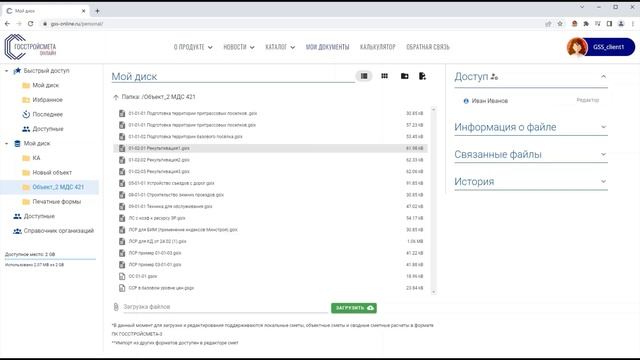Click the folder icon of Печатные формы
The width and height of the screenshot is (640, 360).
pos(26,202)
